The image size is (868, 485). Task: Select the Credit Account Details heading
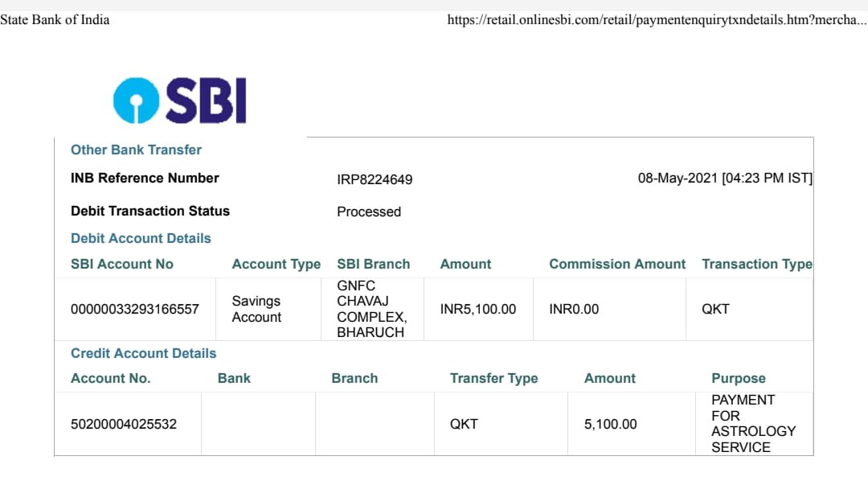coord(143,354)
